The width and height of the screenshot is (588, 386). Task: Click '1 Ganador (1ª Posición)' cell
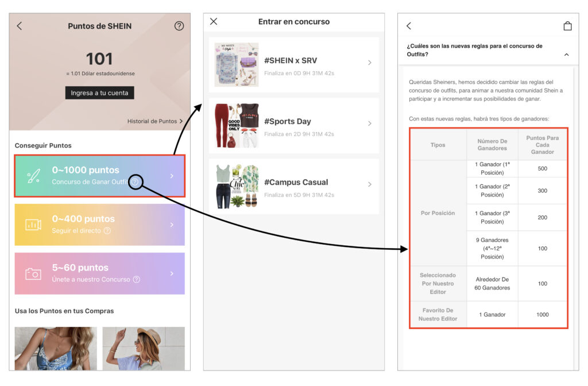click(492, 168)
